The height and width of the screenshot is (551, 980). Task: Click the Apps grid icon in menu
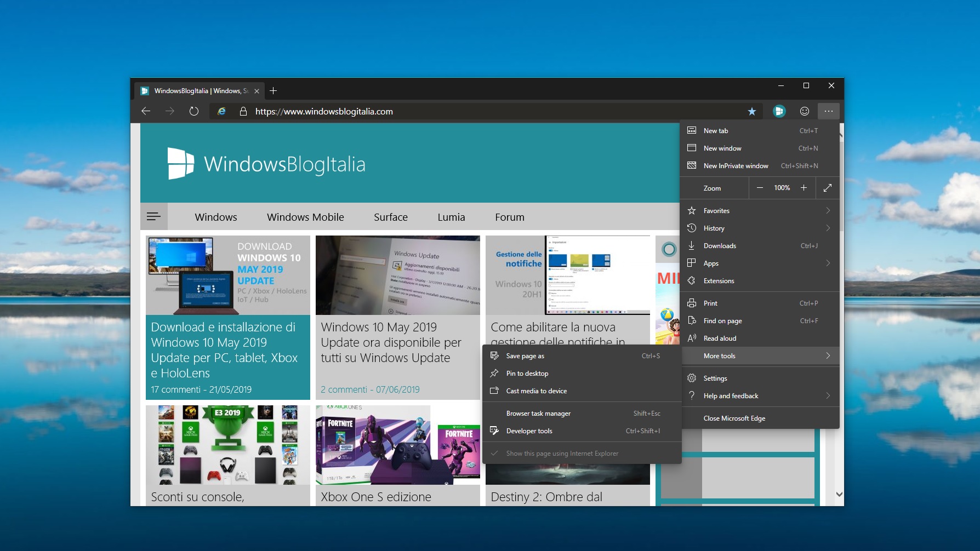click(692, 263)
